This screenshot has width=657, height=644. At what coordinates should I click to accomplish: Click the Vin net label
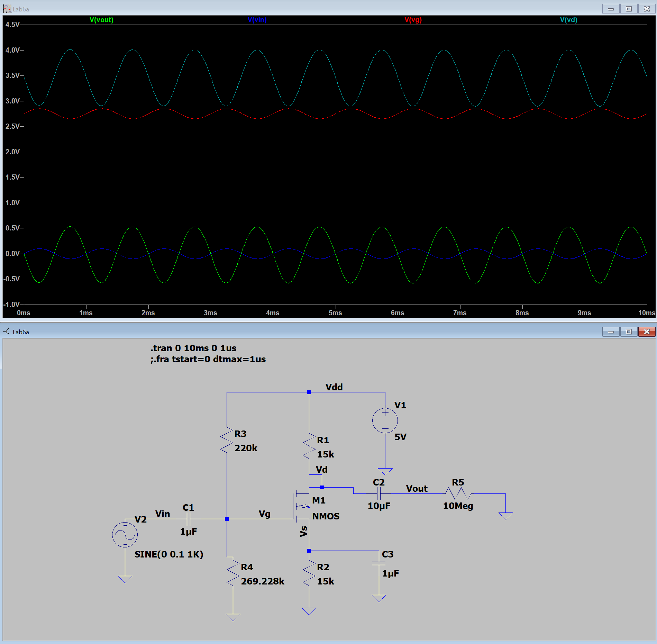(x=163, y=514)
